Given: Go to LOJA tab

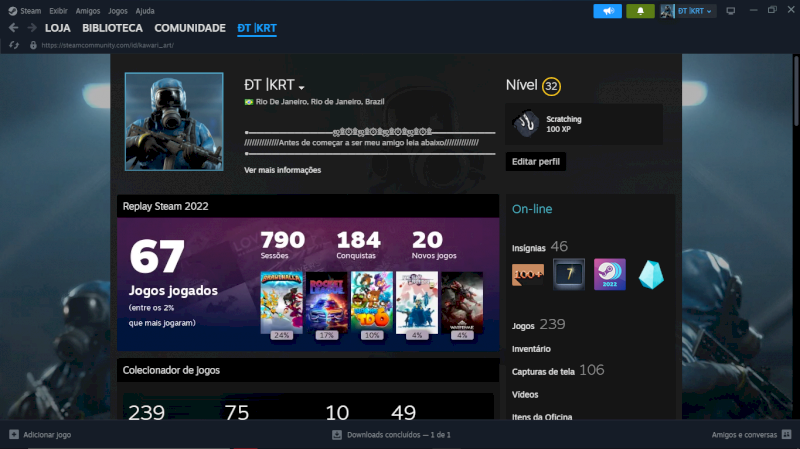Looking at the screenshot, I should [58, 28].
